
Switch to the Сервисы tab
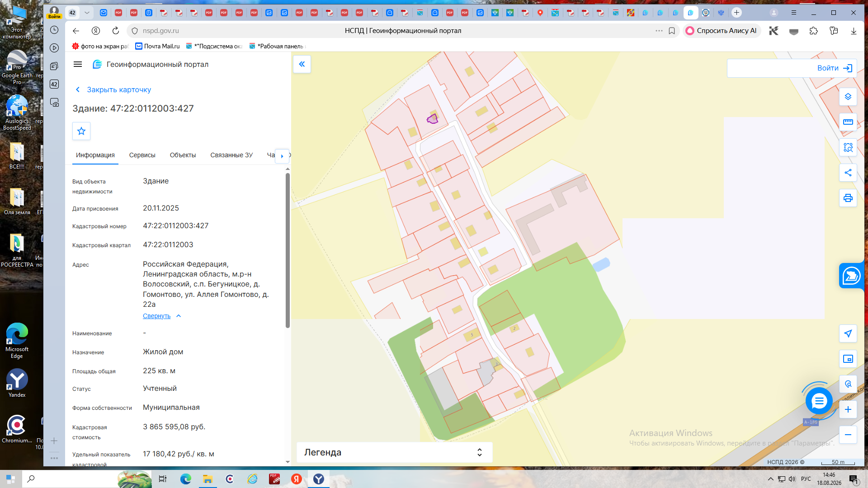click(142, 155)
